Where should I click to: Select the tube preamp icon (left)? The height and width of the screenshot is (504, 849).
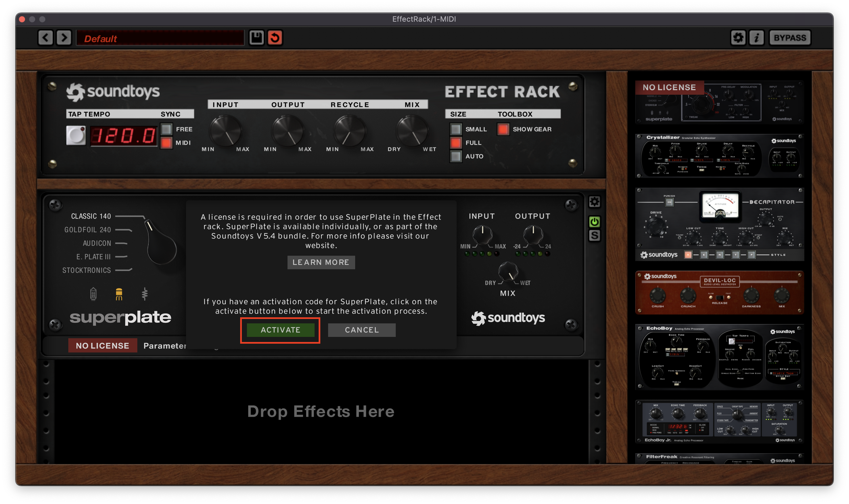tap(93, 294)
